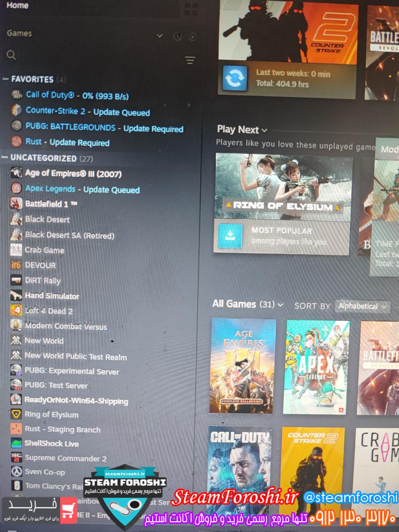Click Ring of Elysium download icon
This screenshot has height=532, width=399.
(229, 236)
